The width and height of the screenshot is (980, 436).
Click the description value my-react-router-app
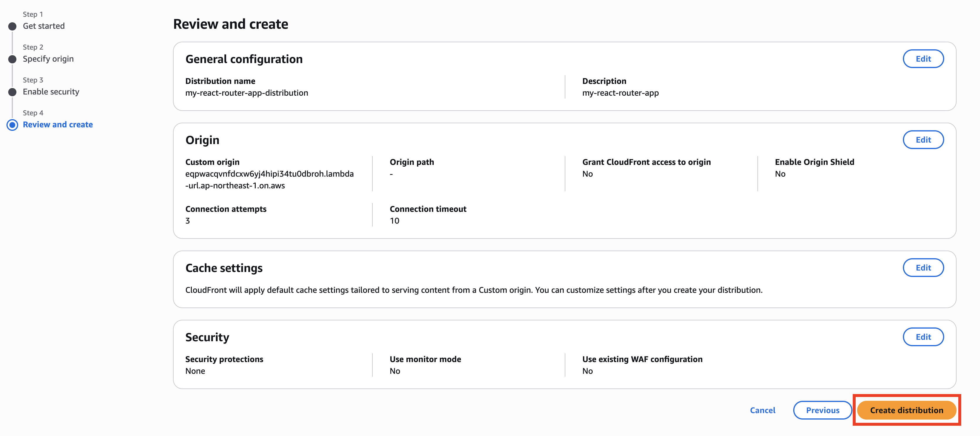pyautogui.click(x=620, y=93)
